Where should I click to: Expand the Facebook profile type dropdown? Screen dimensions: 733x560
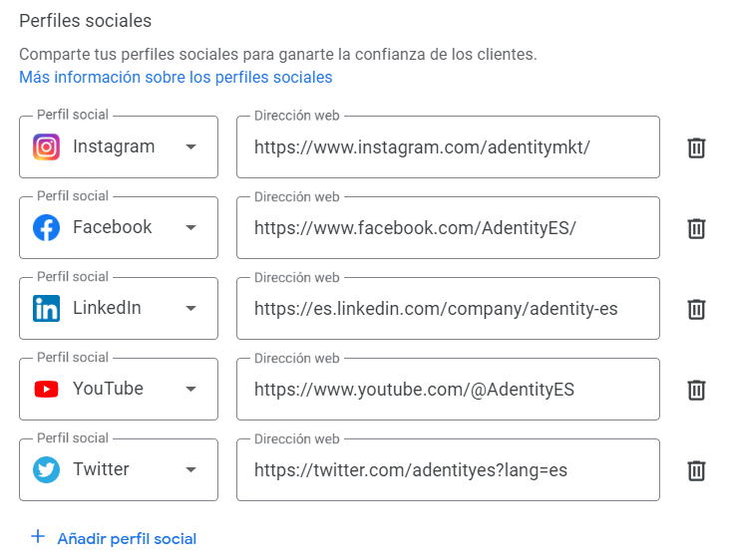[190, 228]
